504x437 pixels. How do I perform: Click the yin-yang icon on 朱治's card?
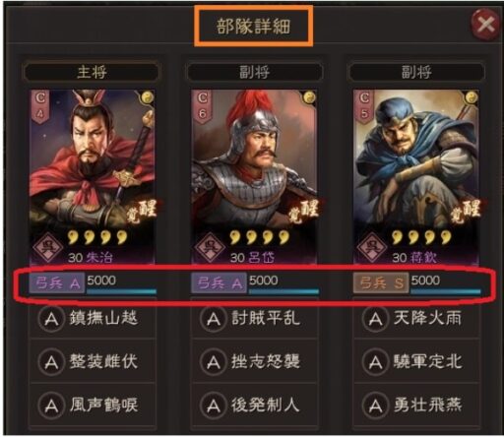[x=148, y=97]
